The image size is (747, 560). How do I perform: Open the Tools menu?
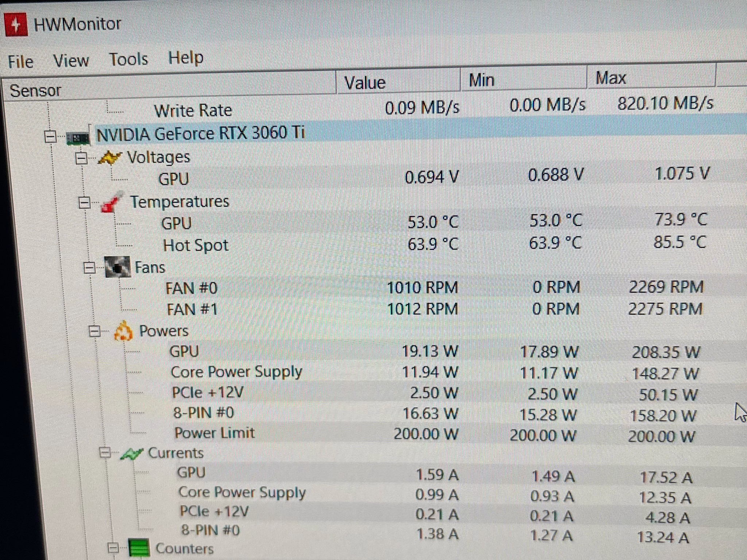[129, 59]
